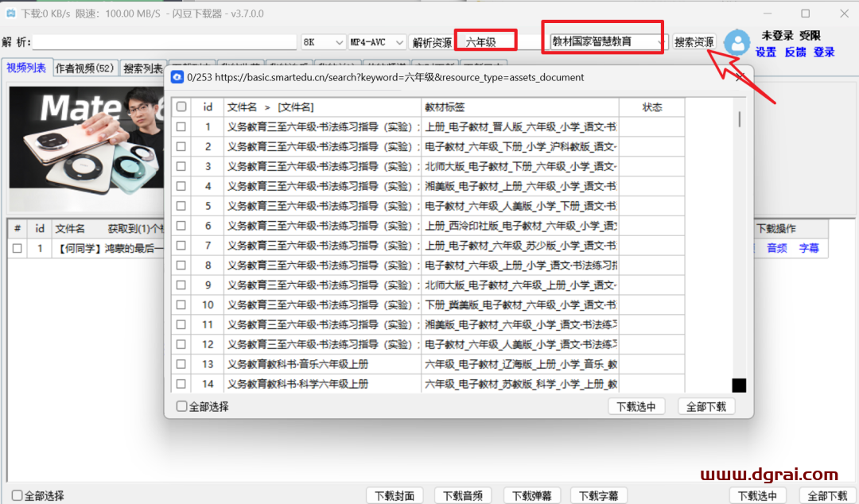This screenshot has width=859, height=504.
Task: Click the app icon in the title bar
Action: [x=11, y=14]
